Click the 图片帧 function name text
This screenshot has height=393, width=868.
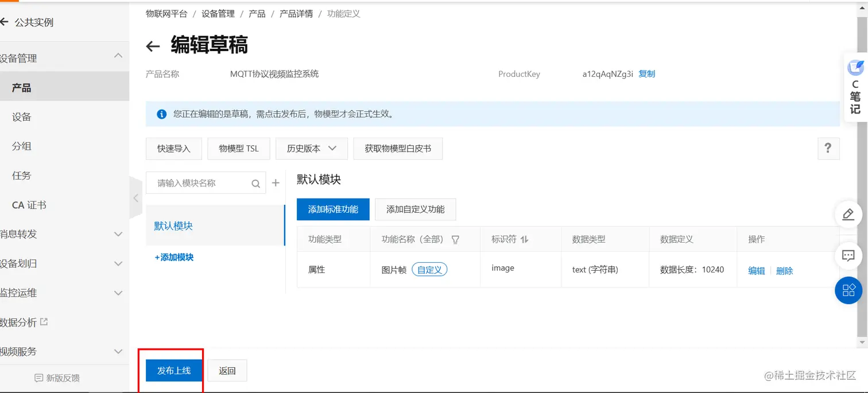coord(394,270)
